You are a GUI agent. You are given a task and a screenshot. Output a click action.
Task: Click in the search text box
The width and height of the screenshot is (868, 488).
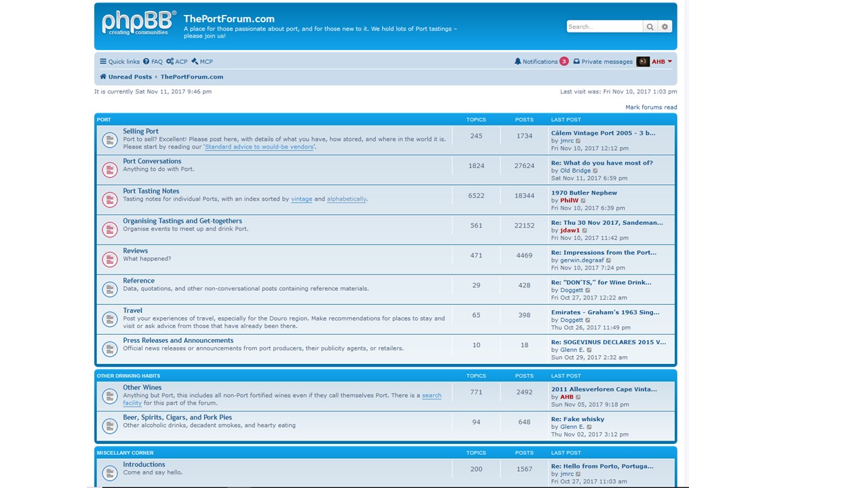[x=604, y=26]
